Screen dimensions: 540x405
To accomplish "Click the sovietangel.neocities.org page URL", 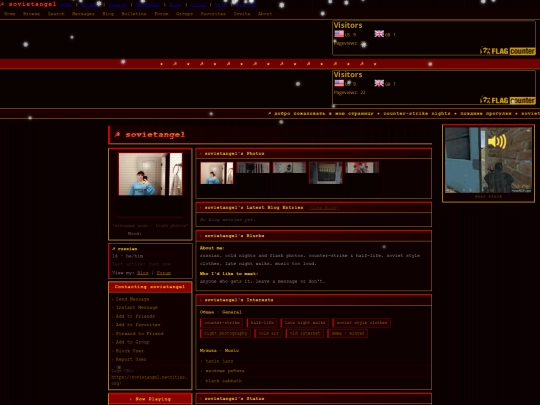I will (149, 380).
